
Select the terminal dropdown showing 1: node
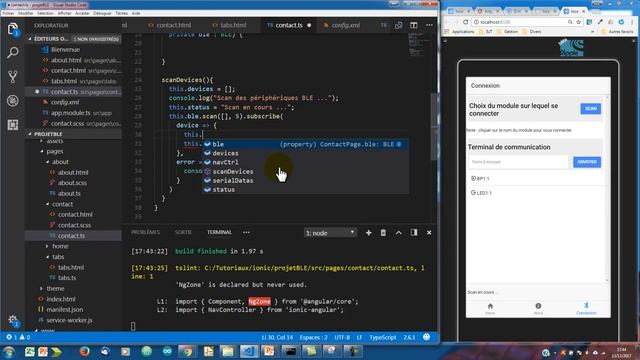point(330,233)
